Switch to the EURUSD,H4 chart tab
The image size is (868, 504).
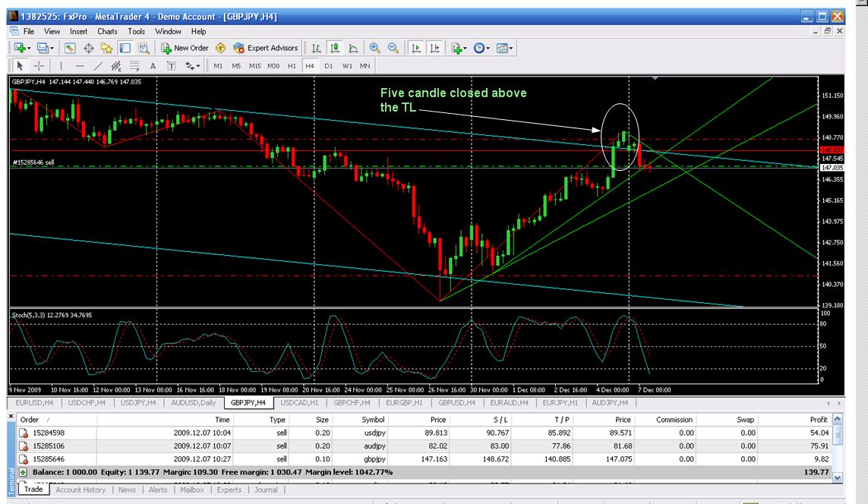pos(34,402)
